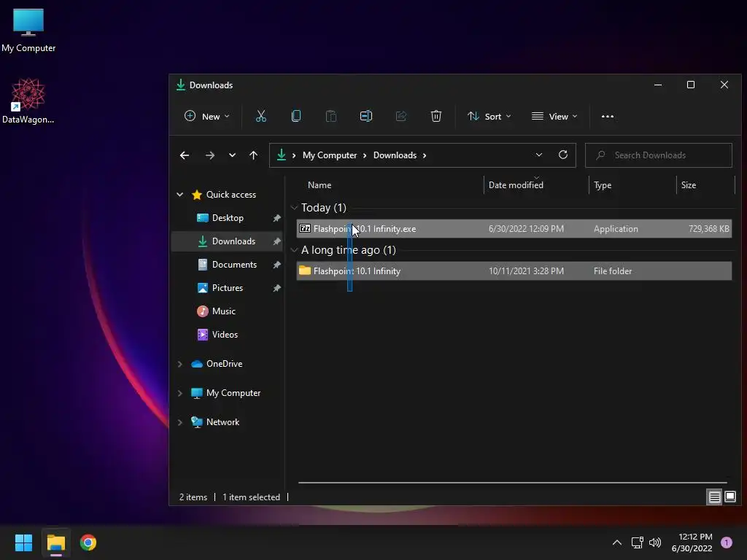
Task: Click the Cut scissors icon in toolbar
Action: tap(260, 116)
